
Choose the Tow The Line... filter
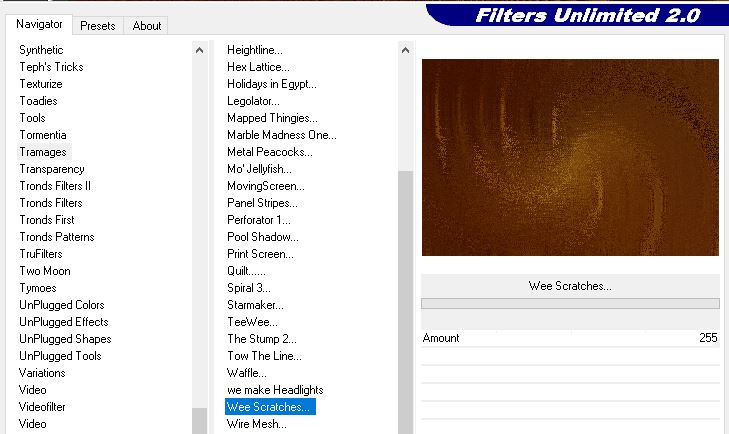click(x=264, y=356)
